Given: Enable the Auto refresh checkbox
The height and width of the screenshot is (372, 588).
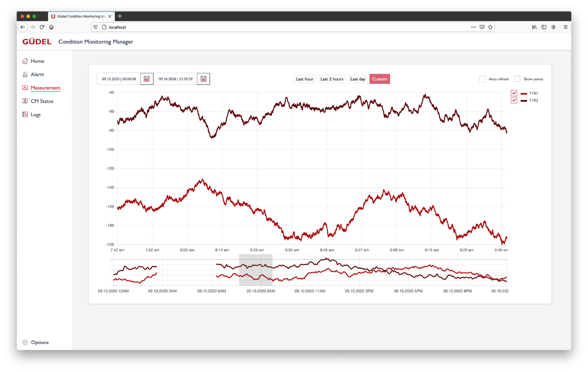Looking at the screenshot, I should pos(482,79).
